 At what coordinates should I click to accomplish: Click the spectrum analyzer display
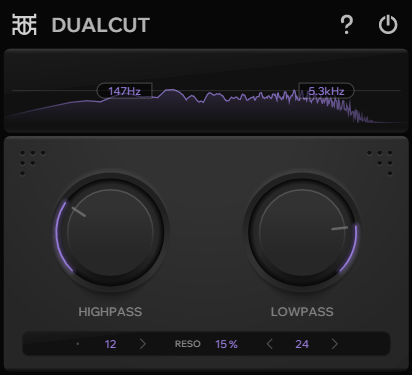(x=206, y=91)
